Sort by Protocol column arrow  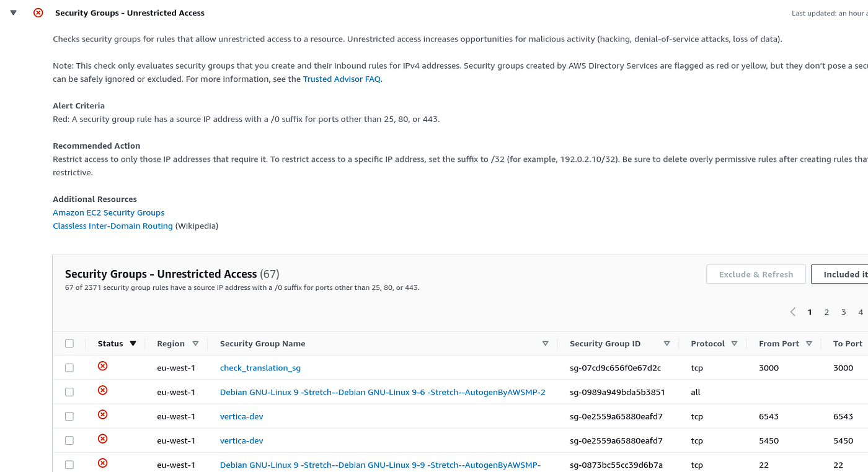click(x=734, y=344)
